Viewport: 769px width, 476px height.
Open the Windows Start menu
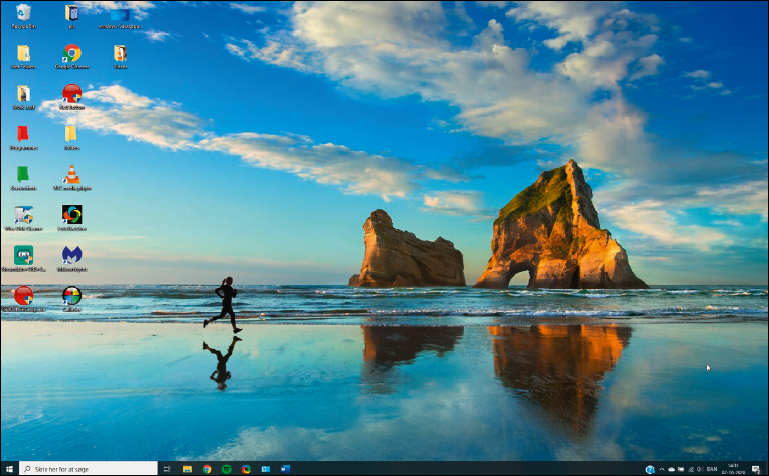click(x=9, y=468)
